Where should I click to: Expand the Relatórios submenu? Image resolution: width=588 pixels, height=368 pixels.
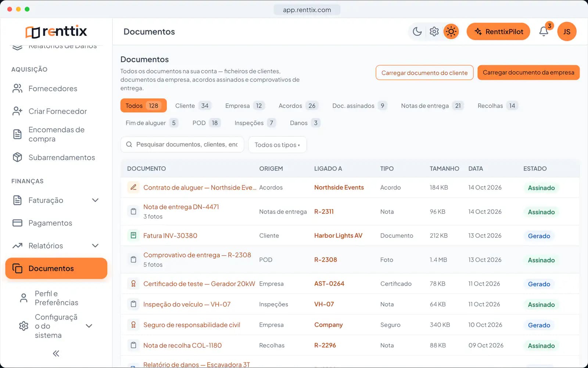[x=95, y=245]
